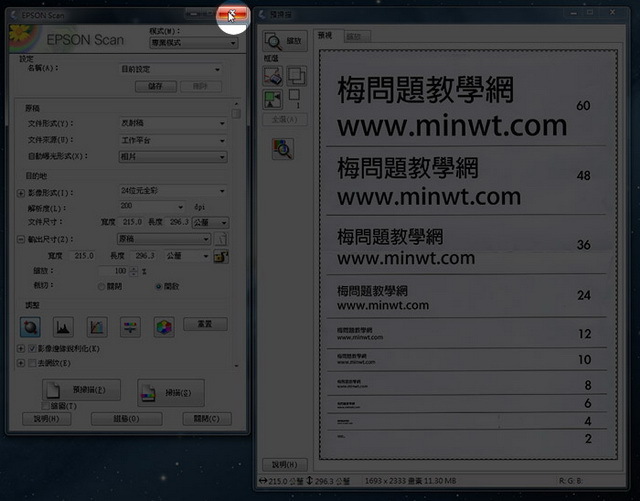Click the number 60 in the preview image
640x501 pixels.
click(x=583, y=106)
